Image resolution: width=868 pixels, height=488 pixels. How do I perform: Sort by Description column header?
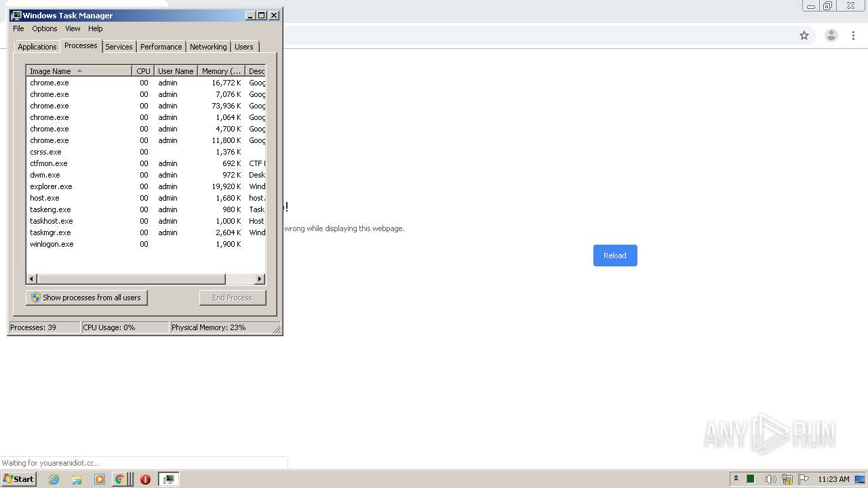pyautogui.click(x=256, y=71)
